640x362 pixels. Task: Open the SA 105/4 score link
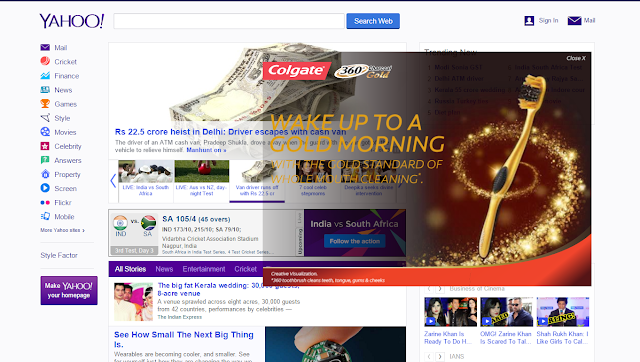click(x=196, y=219)
